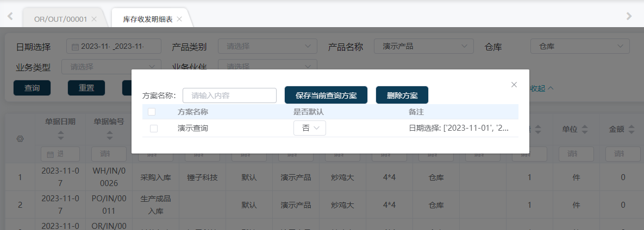Select the 库存收发明细表 tab
Viewport: 644px width, 230px height.
pos(148,19)
